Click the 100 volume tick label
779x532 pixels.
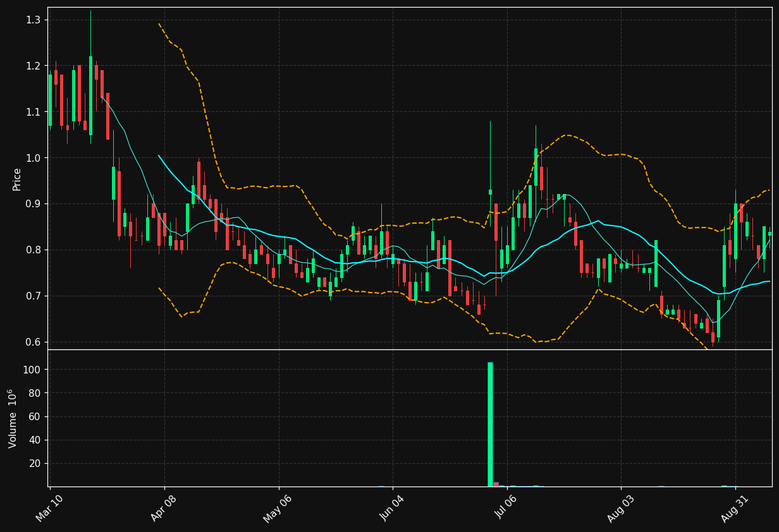click(x=32, y=370)
